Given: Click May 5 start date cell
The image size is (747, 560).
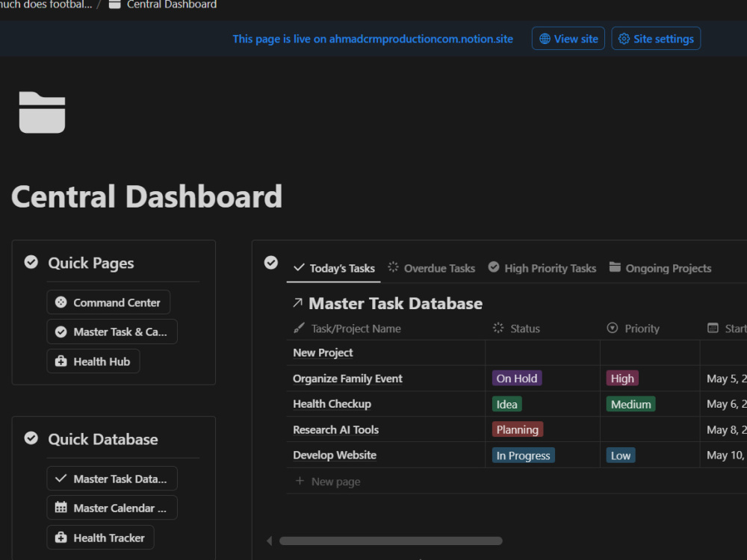Looking at the screenshot, I should coord(724,379).
